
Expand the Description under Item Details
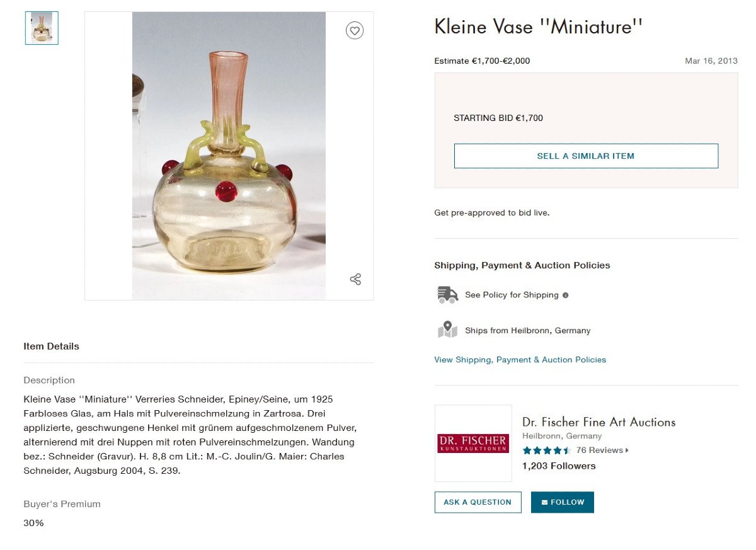49,380
